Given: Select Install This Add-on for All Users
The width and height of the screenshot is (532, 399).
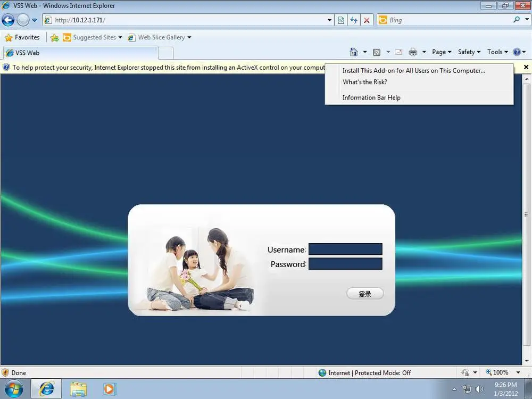Looking at the screenshot, I should pyautogui.click(x=413, y=71).
